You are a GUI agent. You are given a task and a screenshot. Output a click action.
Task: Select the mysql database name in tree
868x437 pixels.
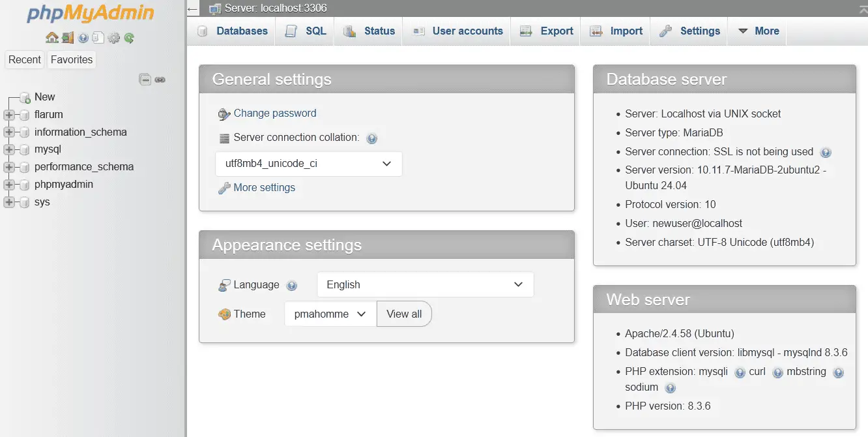pyautogui.click(x=48, y=149)
